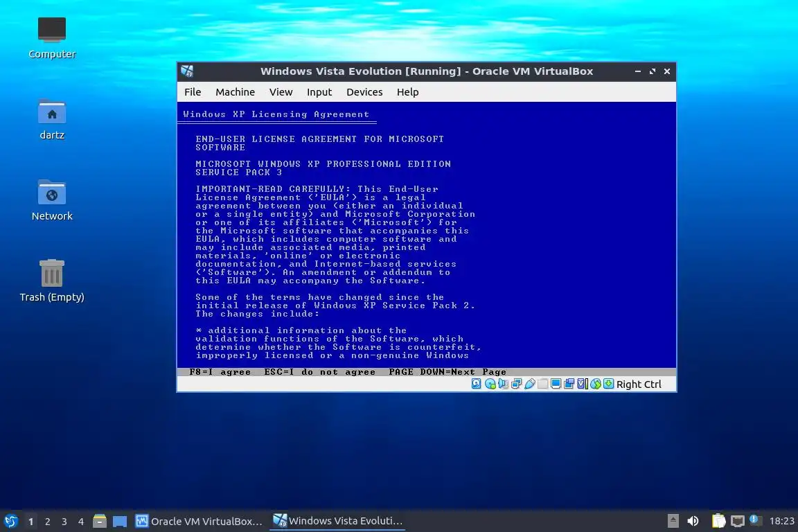The image size is (798, 532).
Task: Switch to workspace 4
Action: click(81, 522)
